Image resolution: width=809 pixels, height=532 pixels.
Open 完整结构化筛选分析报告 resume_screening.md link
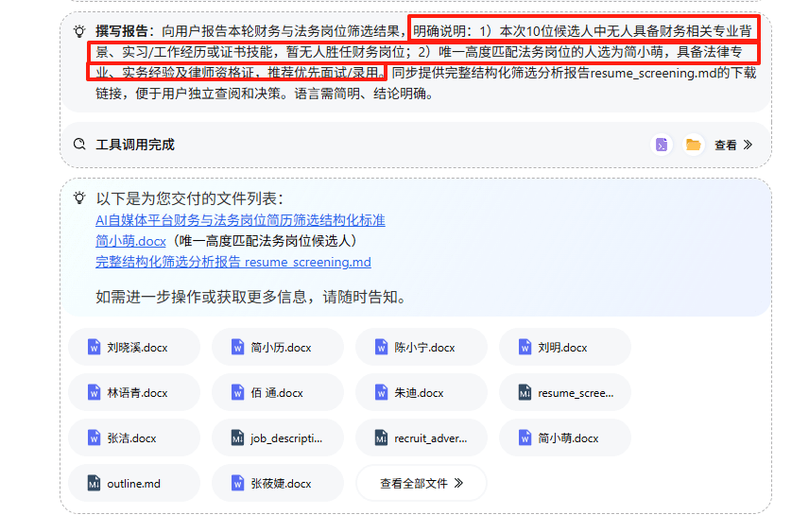pos(233,262)
